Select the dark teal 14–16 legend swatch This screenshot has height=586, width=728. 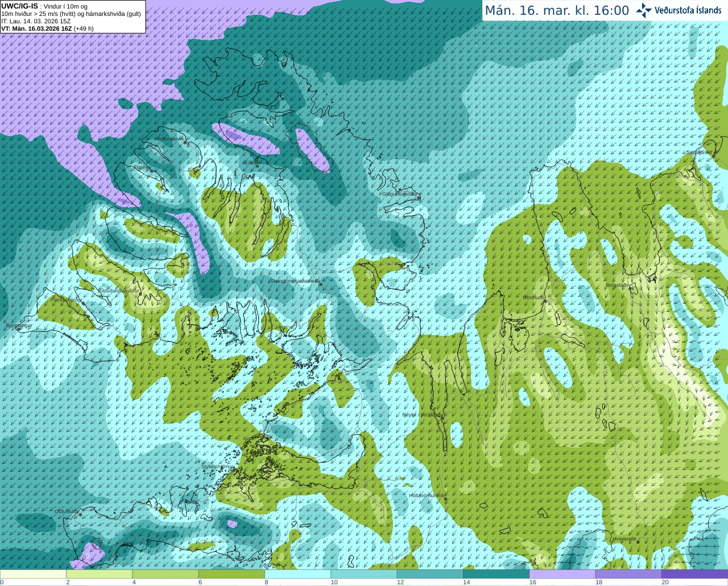(x=496, y=574)
